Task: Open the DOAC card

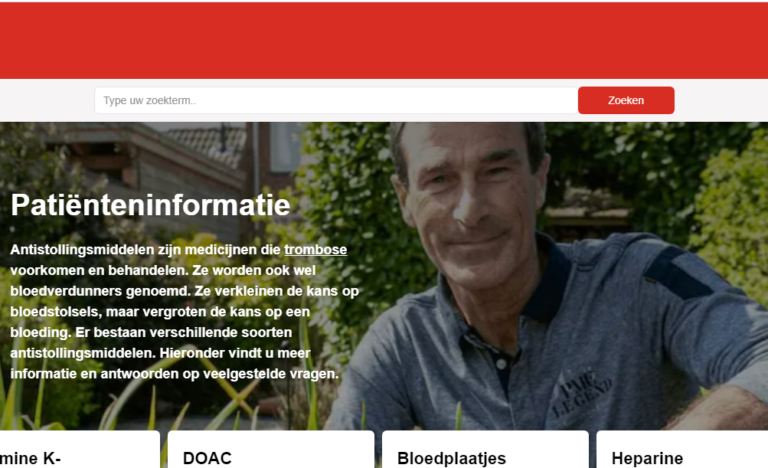Action: pos(271,449)
